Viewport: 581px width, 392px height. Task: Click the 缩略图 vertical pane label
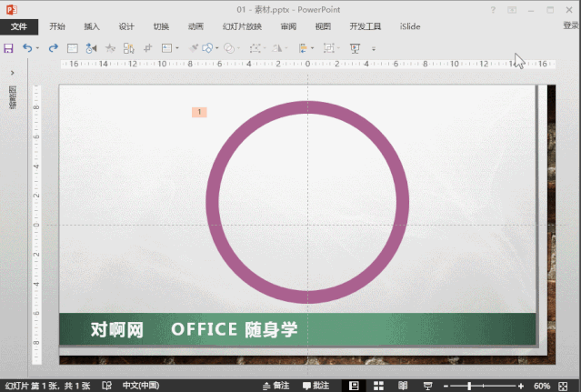(13, 97)
